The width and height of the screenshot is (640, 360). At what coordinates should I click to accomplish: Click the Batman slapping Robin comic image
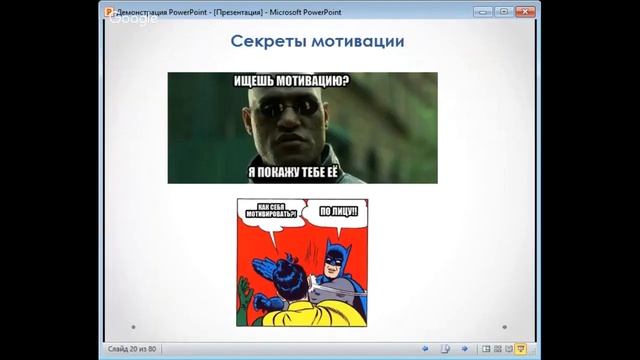[302, 262]
